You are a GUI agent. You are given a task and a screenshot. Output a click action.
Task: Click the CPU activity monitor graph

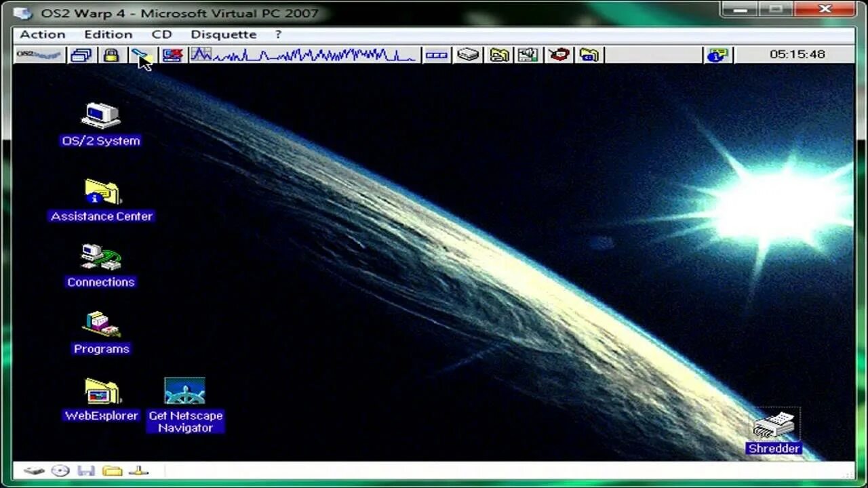click(x=303, y=55)
